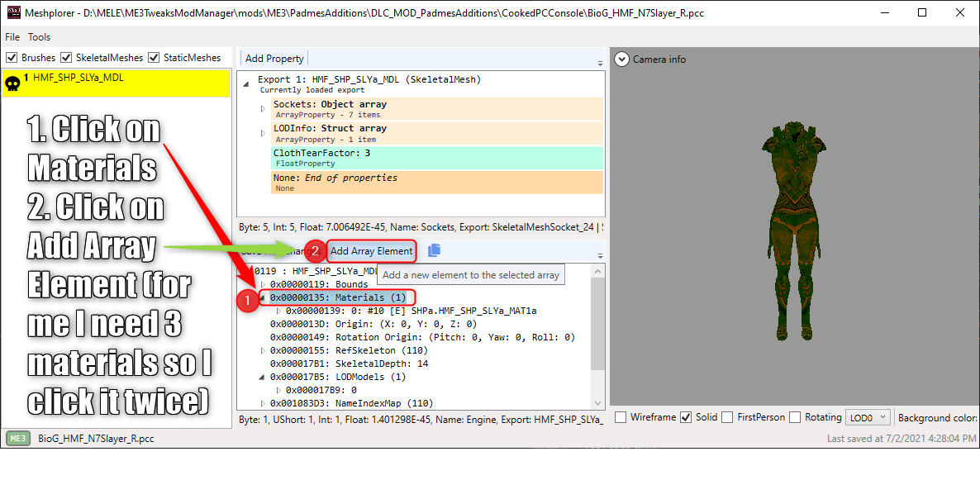Maximize the Meshplorer window
This screenshot has height=480, width=980.
coord(922,12)
